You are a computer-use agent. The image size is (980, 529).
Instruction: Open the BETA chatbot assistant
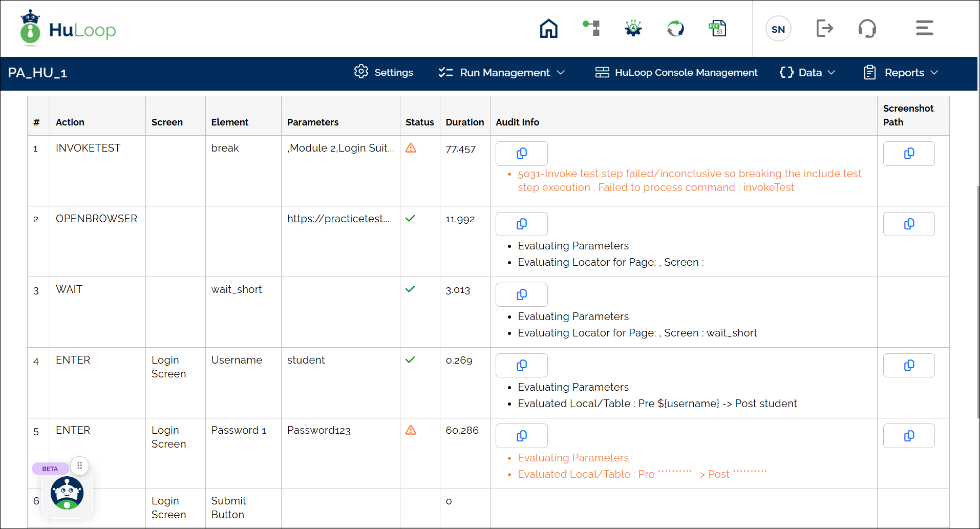click(67, 493)
